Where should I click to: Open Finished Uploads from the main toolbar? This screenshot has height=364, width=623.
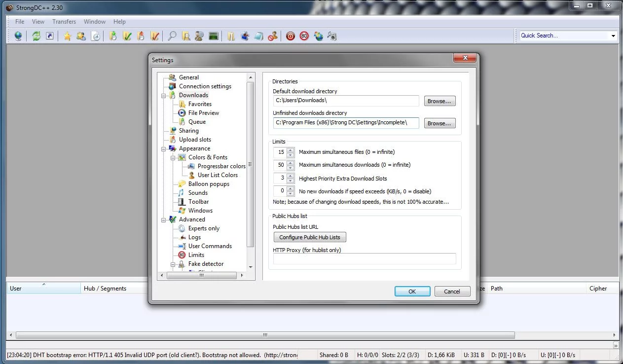[155, 36]
